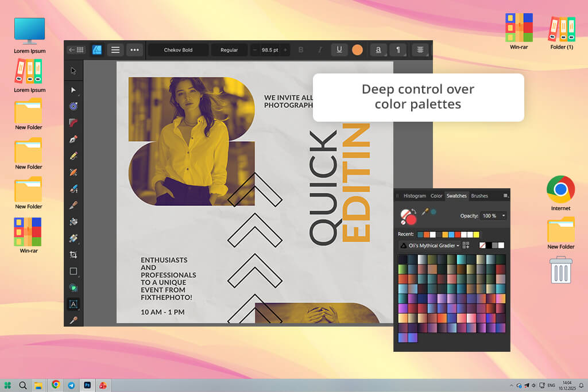Click the picked teal color circle
This screenshot has height=392, width=588.
[x=434, y=212]
